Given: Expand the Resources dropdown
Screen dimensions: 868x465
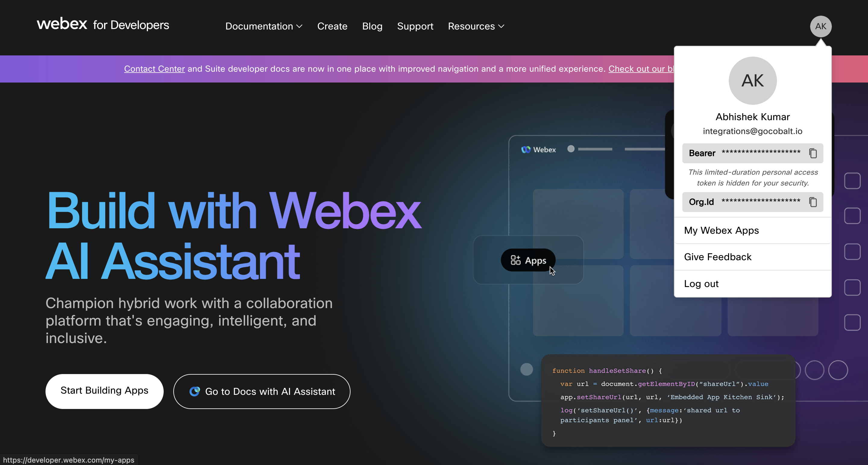Looking at the screenshot, I should (476, 26).
